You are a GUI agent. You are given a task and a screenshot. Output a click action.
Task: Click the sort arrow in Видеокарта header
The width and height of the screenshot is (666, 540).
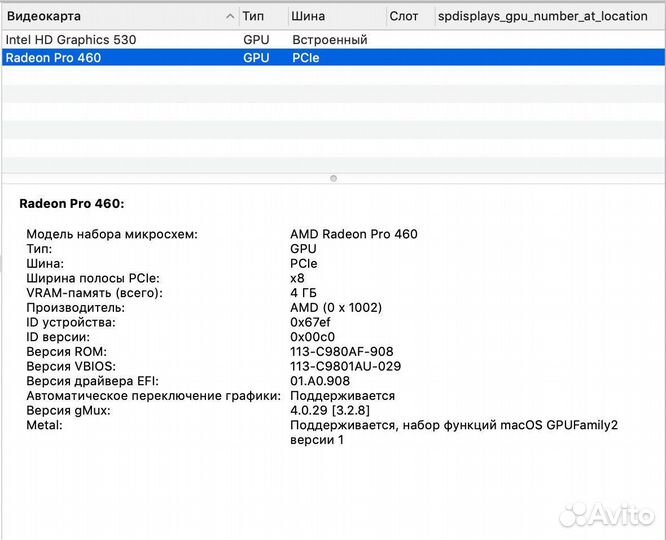(229, 16)
